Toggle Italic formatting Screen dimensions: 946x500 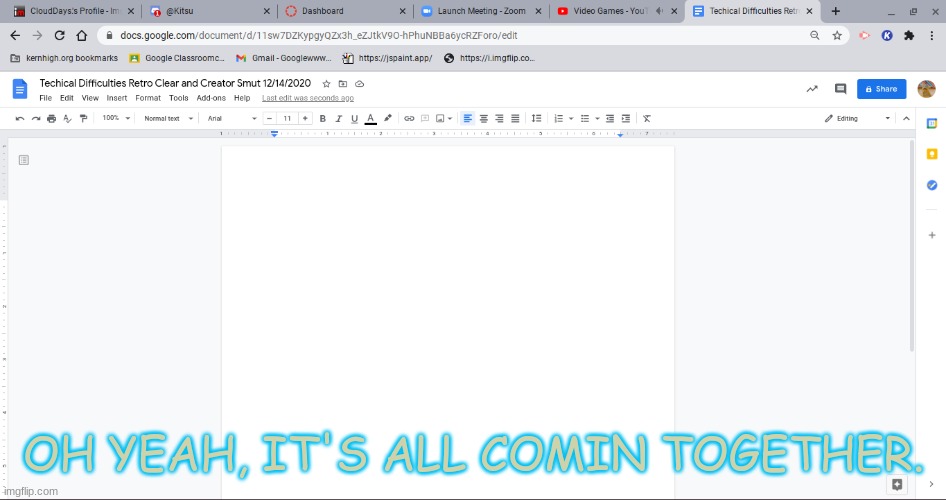pos(338,118)
